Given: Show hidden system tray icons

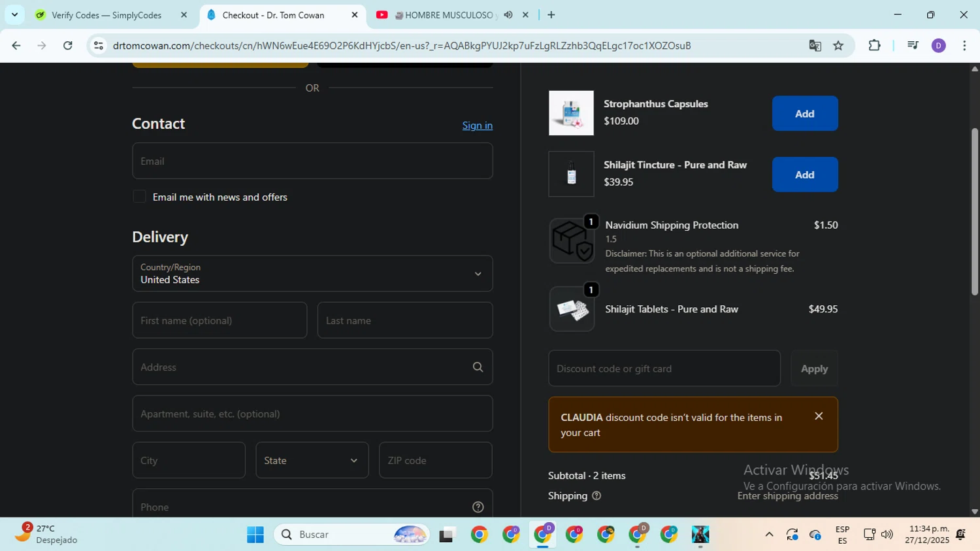Looking at the screenshot, I should click(x=769, y=535).
